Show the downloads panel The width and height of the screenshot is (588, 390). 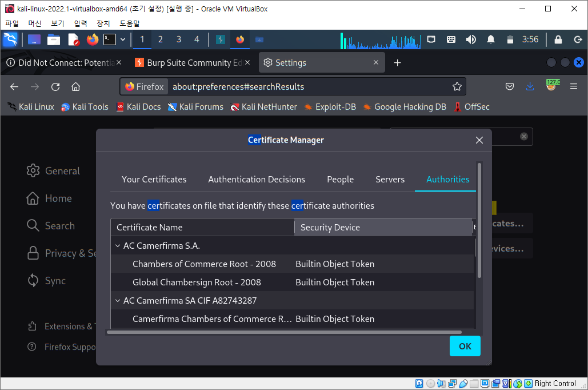coord(530,87)
